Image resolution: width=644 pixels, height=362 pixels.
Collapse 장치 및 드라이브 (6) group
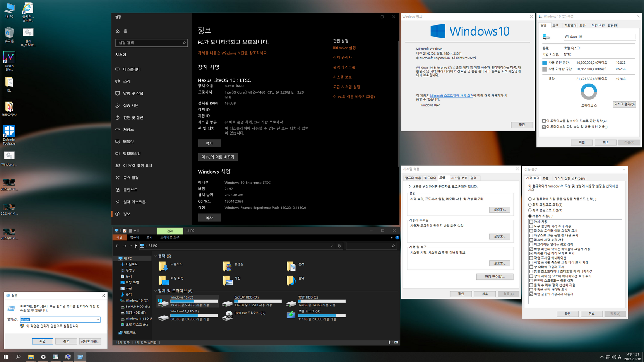click(x=156, y=291)
